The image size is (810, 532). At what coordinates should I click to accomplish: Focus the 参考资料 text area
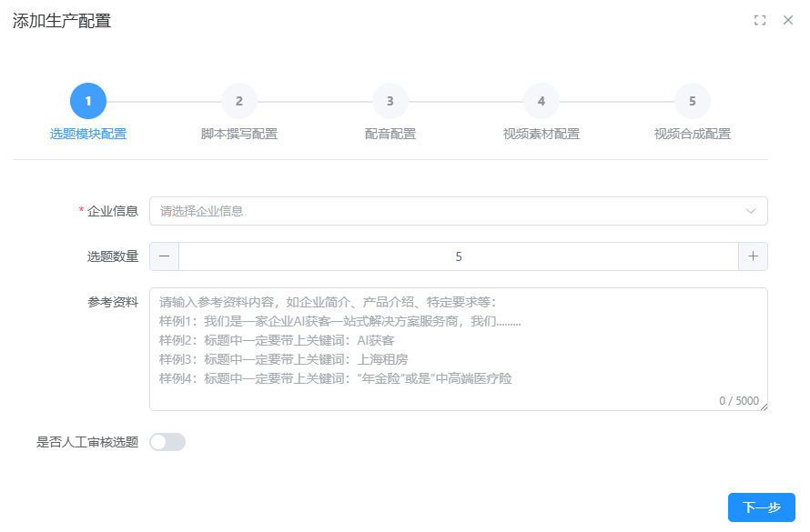458,349
